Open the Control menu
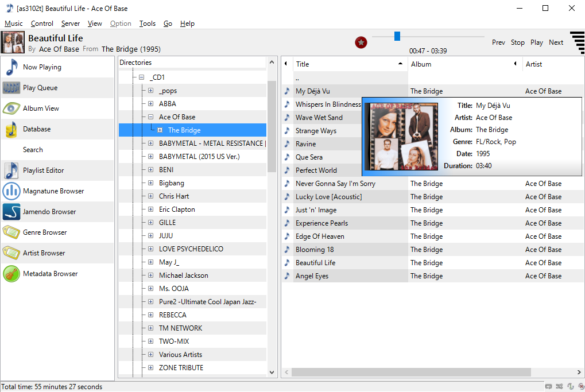 pos(42,24)
